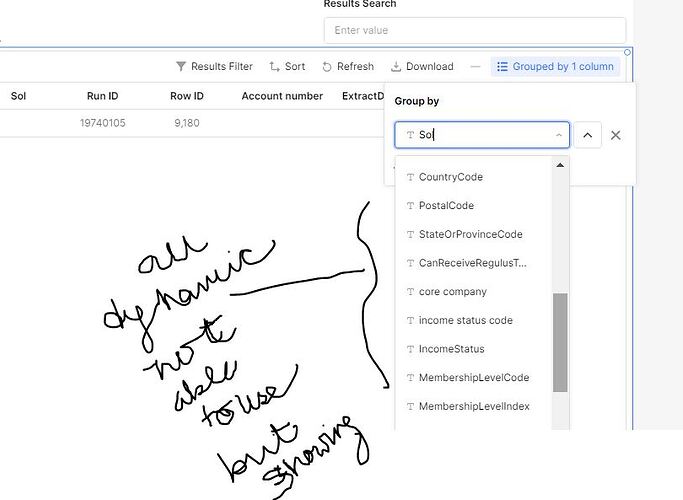
Task: Type in the Group by search field
Action: (480, 135)
